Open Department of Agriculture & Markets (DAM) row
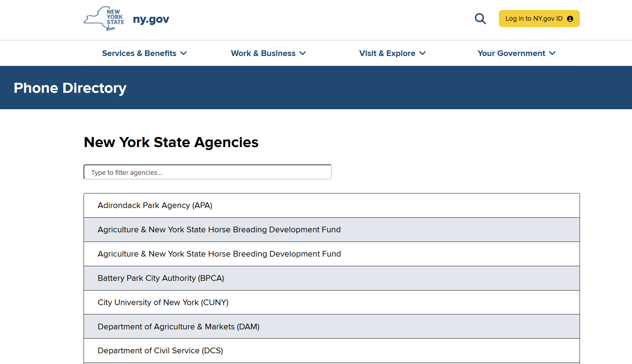The width and height of the screenshot is (632, 364). point(332,327)
